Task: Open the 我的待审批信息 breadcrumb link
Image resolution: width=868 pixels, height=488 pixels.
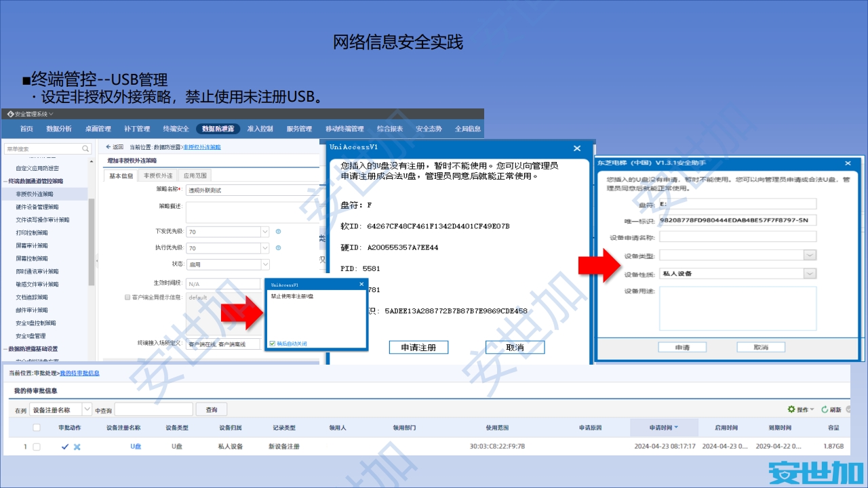Action: [x=79, y=373]
